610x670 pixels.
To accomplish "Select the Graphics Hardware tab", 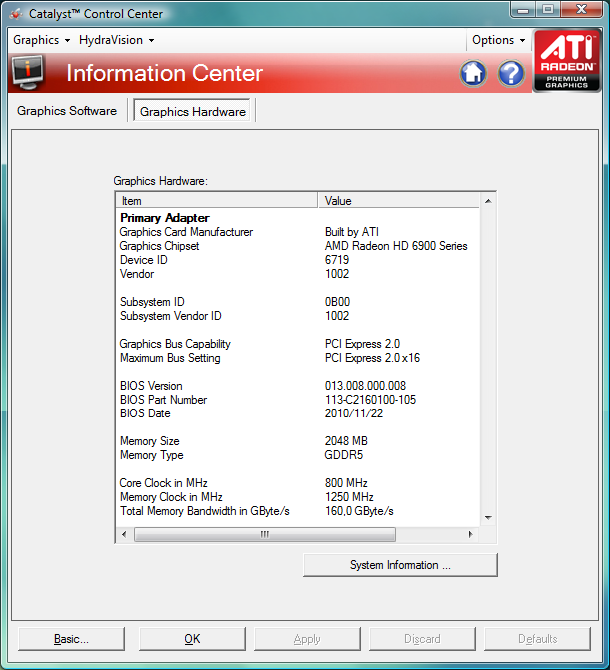I will pyautogui.click(x=193, y=111).
